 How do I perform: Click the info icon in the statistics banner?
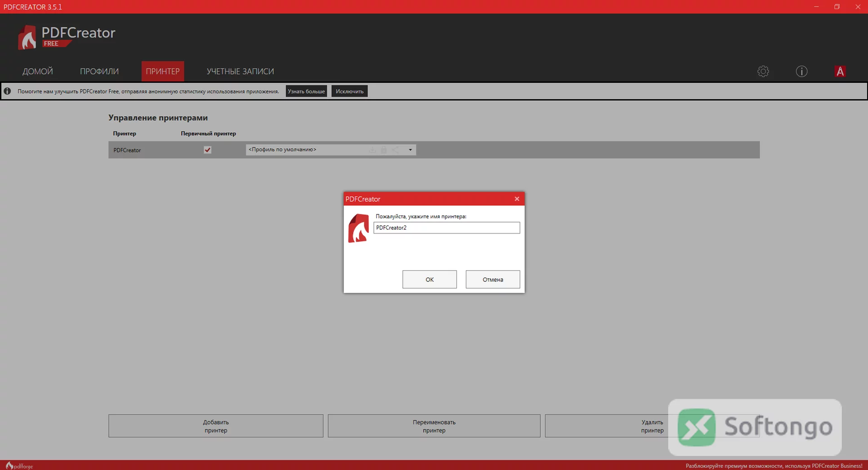[7, 91]
